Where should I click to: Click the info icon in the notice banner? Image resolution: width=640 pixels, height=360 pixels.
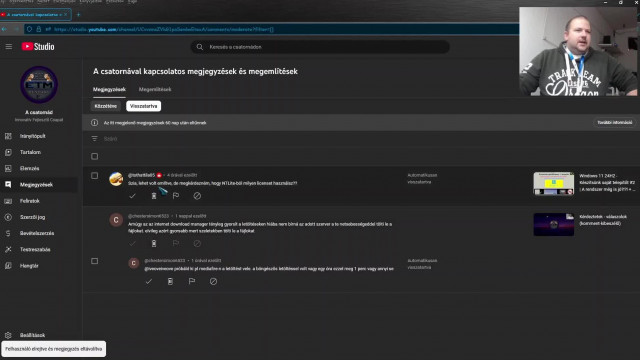coord(94,122)
